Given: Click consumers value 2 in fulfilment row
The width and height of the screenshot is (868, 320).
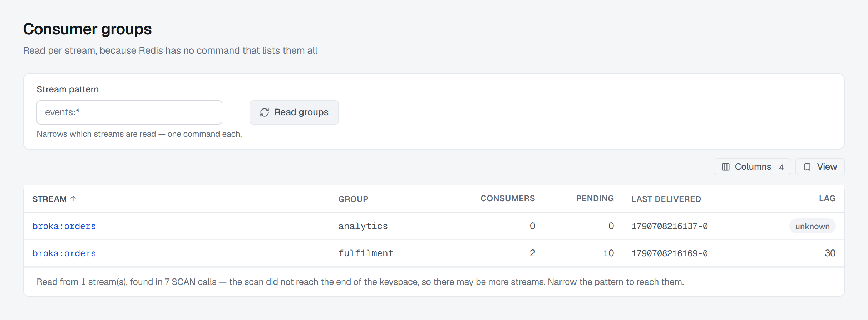Looking at the screenshot, I should click(x=532, y=253).
